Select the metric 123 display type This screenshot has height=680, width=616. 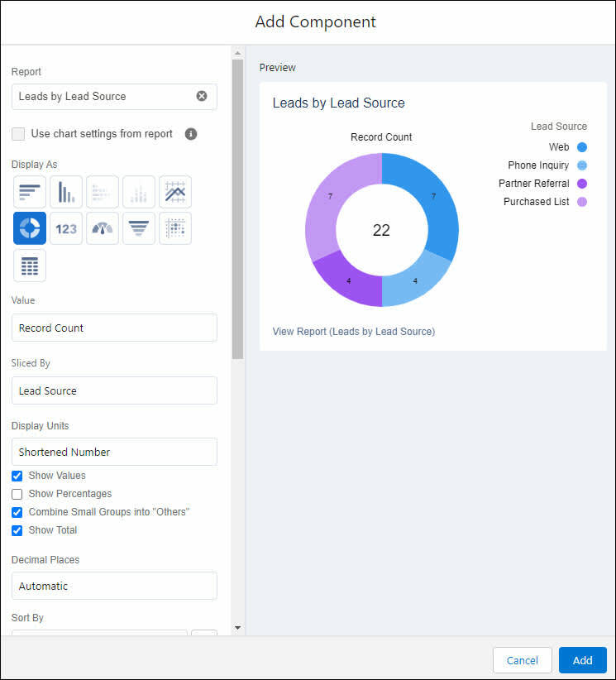point(66,228)
